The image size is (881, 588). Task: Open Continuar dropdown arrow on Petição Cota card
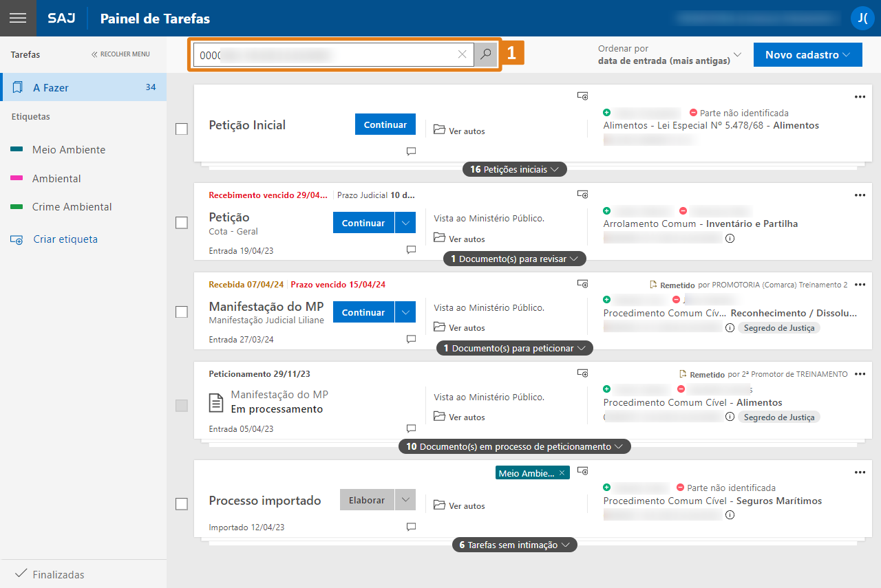[x=405, y=223]
